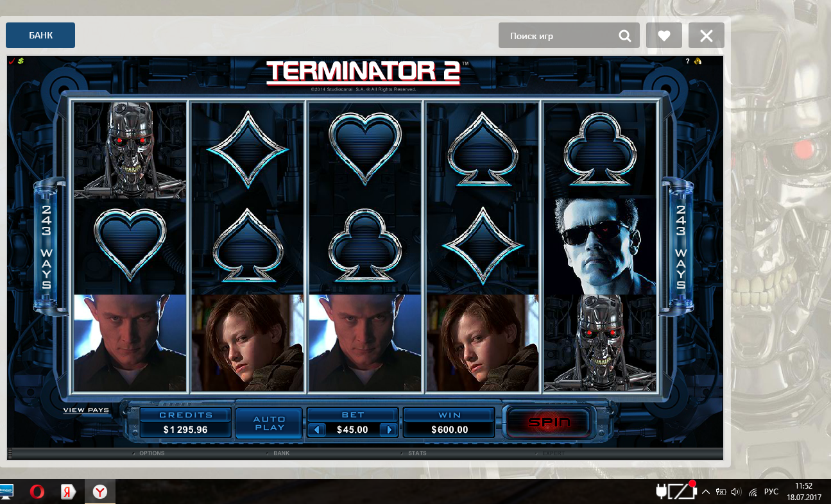
Task: Click the red checkmark icon above the reels
Action: (x=12, y=61)
